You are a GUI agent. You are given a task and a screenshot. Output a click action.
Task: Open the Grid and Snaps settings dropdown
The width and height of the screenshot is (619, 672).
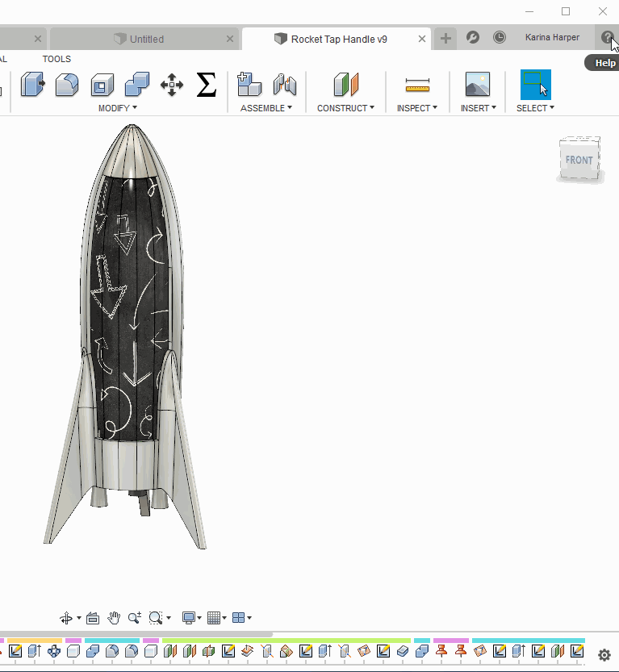click(217, 618)
